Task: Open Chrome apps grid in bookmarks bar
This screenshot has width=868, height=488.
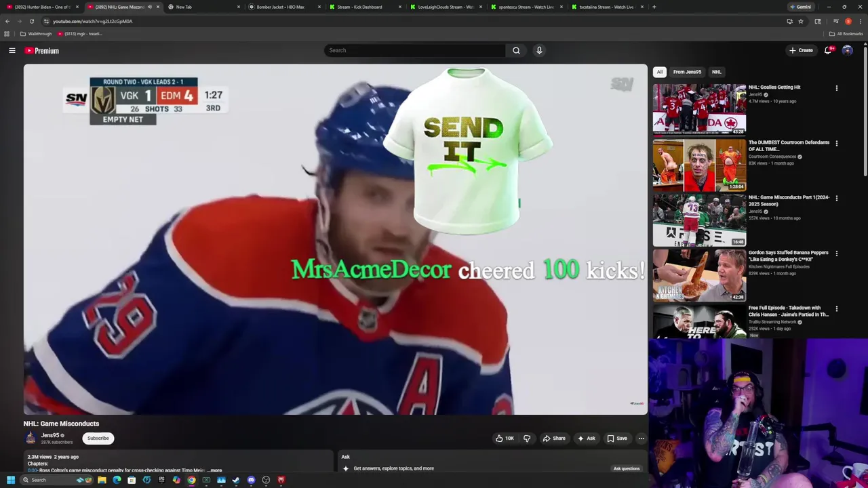Action: pos(7,34)
